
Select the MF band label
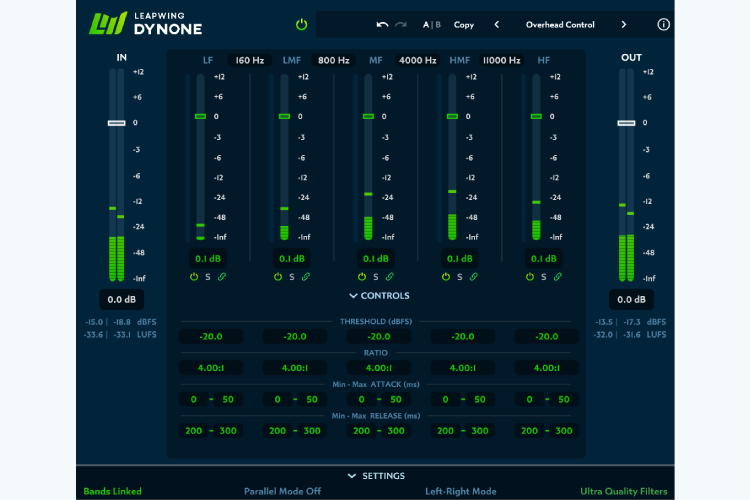[x=375, y=60]
